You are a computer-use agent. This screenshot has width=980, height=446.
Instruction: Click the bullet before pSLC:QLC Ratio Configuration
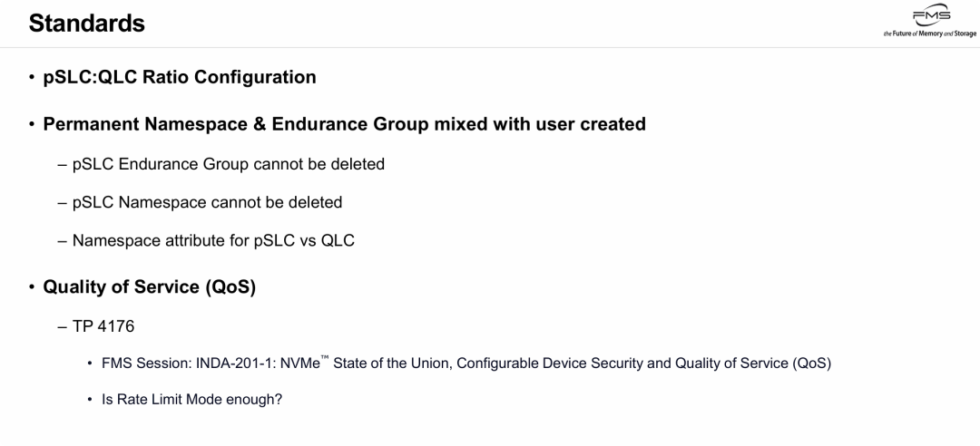(x=32, y=77)
